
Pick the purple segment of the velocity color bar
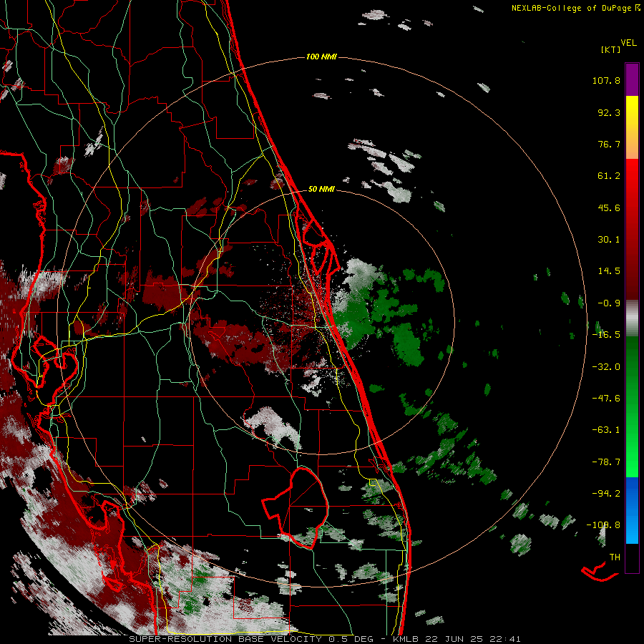632,79
